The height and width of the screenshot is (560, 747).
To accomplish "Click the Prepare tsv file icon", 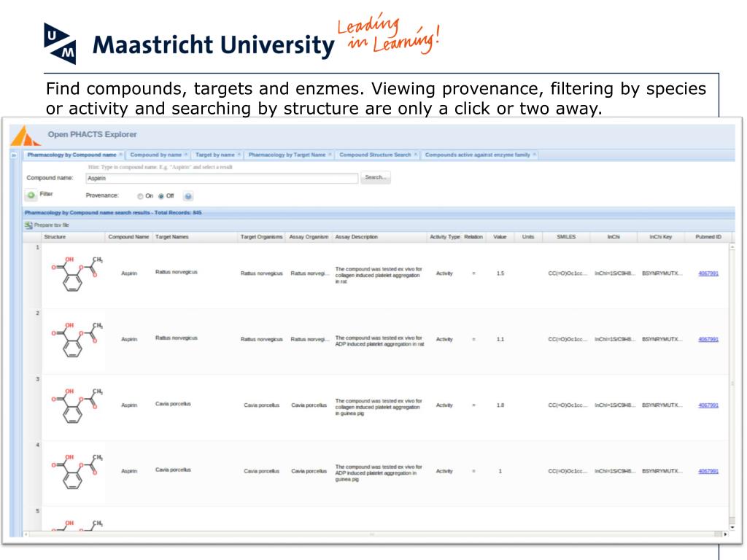I will click(x=28, y=225).
